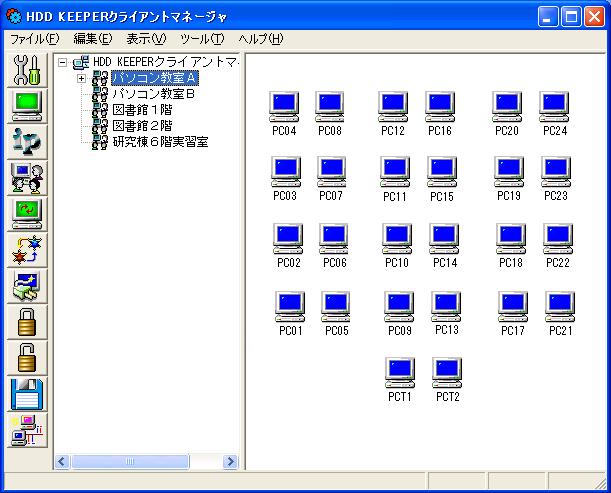This screenshot has width=611, height=493.
Task: Open the ファイル(F) menu
Action: 34,39
